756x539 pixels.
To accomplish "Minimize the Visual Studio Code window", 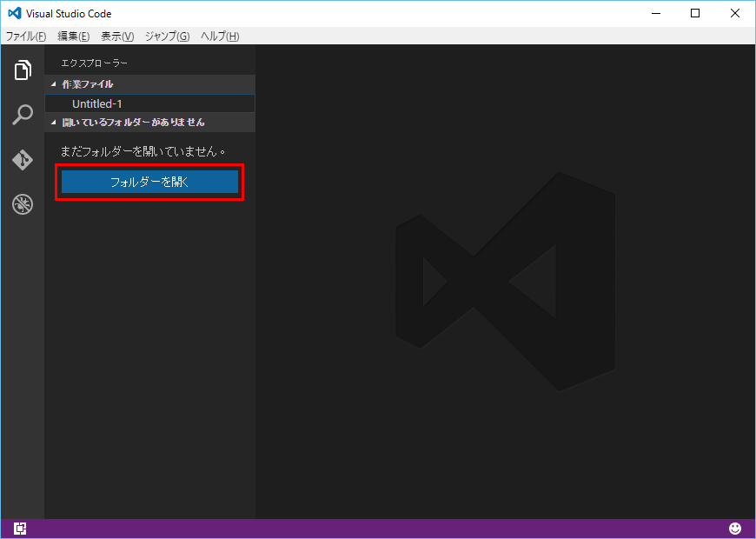I will click(655, 14).
